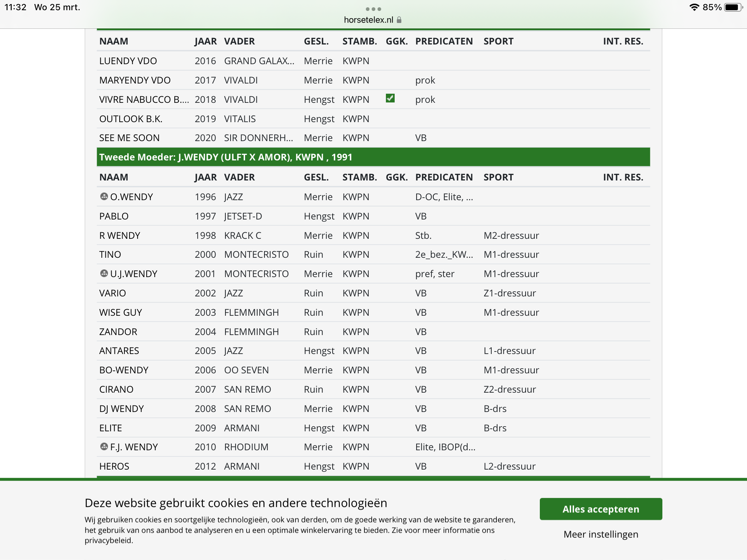Click the JAAR column header in second table
The width and height of the screenshot is (747, 560).
[x=206, y=177]
